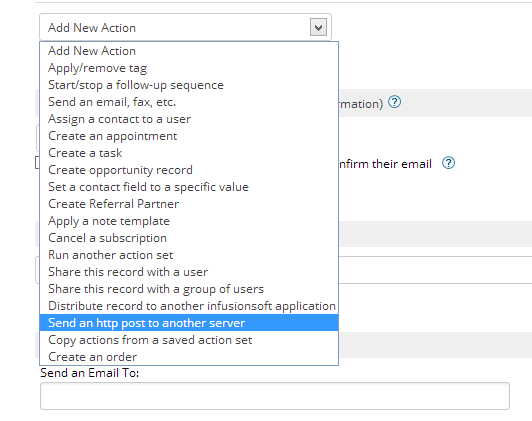Choose 'Assign a contact to a user'
The height and width of the screenshot is (421, 532).
click(x=189, y=119)
